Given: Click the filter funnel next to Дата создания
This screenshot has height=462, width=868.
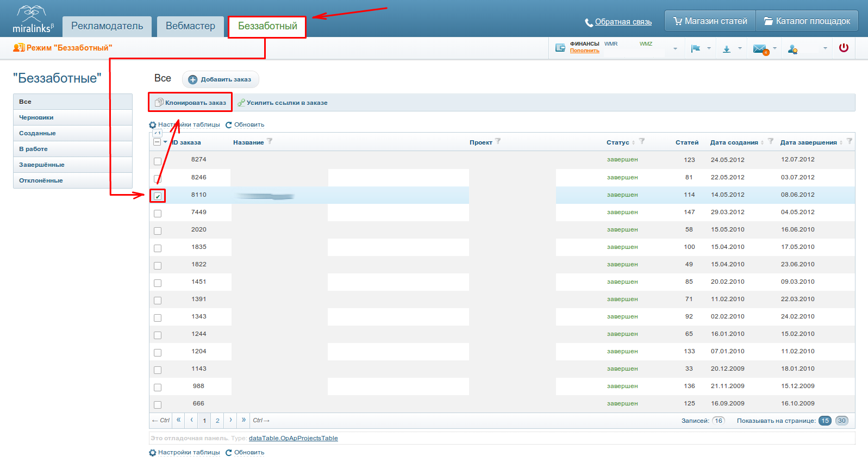Looking at the screenshot, I should [771, 141].
